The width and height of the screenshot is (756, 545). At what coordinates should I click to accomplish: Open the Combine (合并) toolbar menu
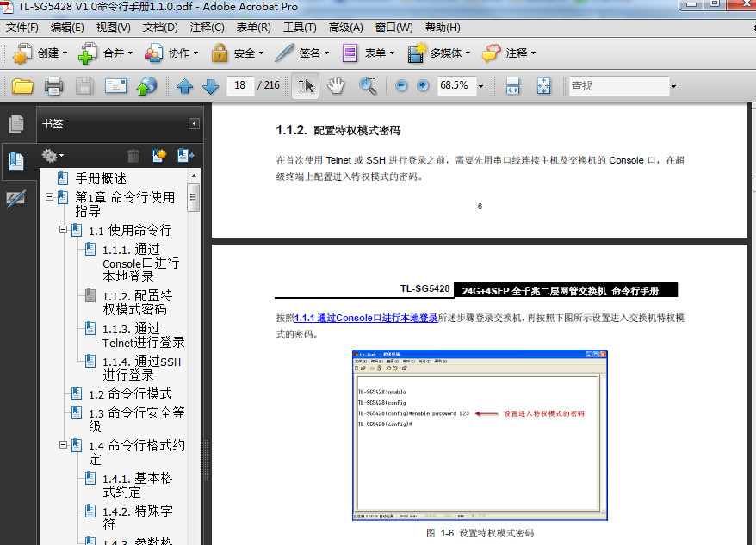(x=105, y=53)
